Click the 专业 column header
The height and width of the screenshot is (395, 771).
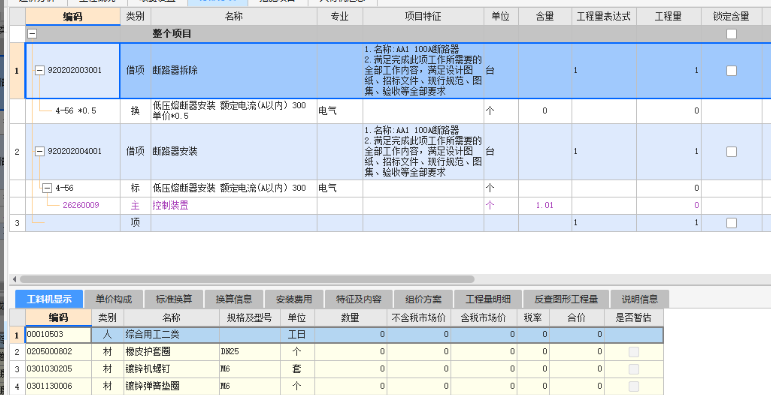(x=340, y=17)
